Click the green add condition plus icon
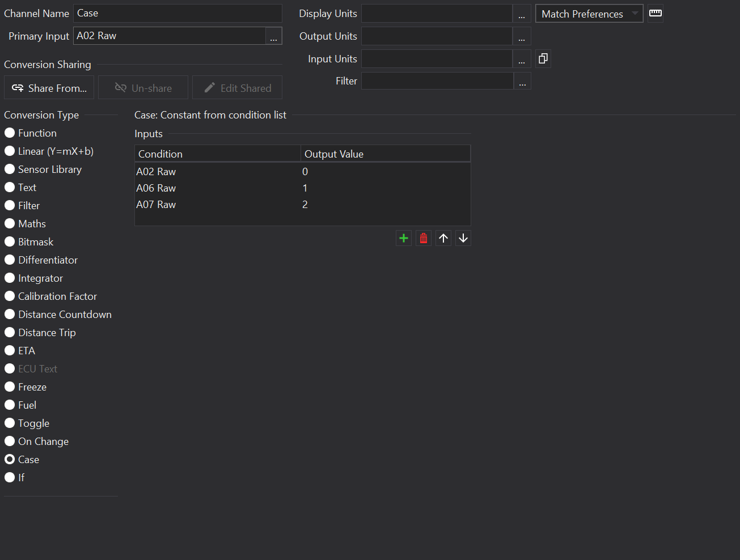The image size is (740, 560). click(x=404, y=239)
